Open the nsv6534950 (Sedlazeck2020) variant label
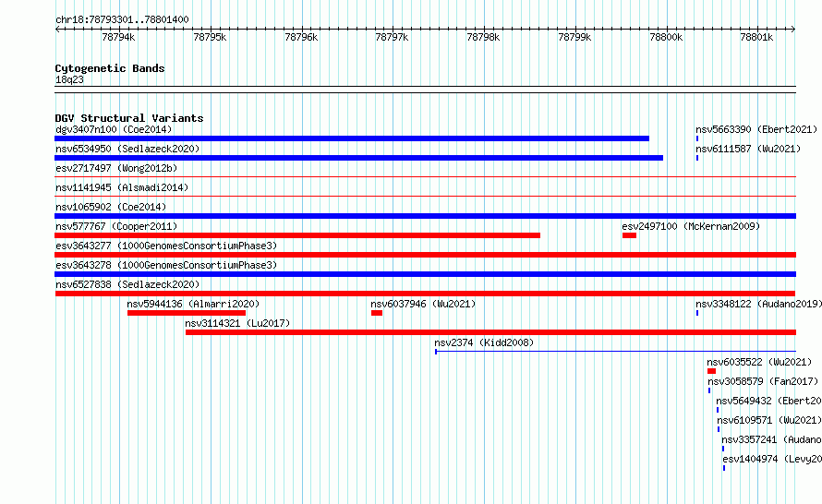The image size is (822, 504). 127,149
